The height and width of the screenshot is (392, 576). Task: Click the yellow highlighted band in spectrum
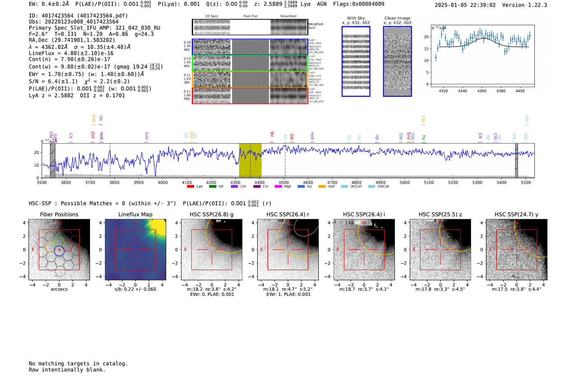[x=250, y=160]
